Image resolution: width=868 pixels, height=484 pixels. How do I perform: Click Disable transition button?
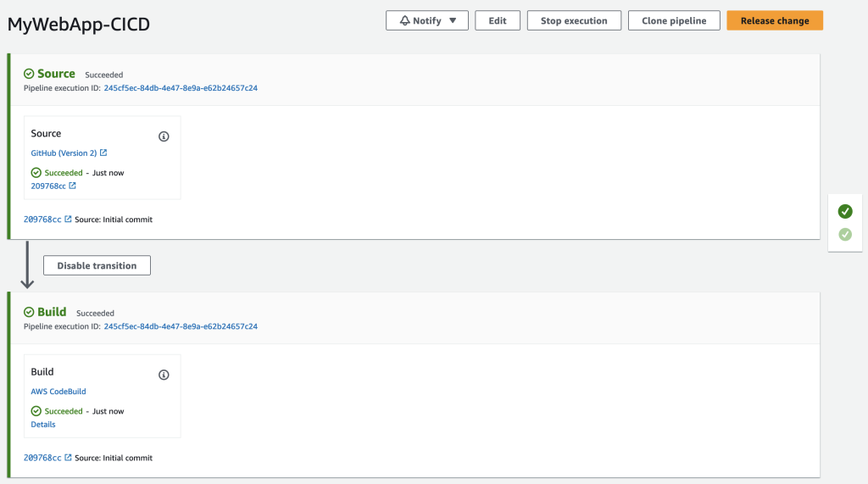(97, 265)
